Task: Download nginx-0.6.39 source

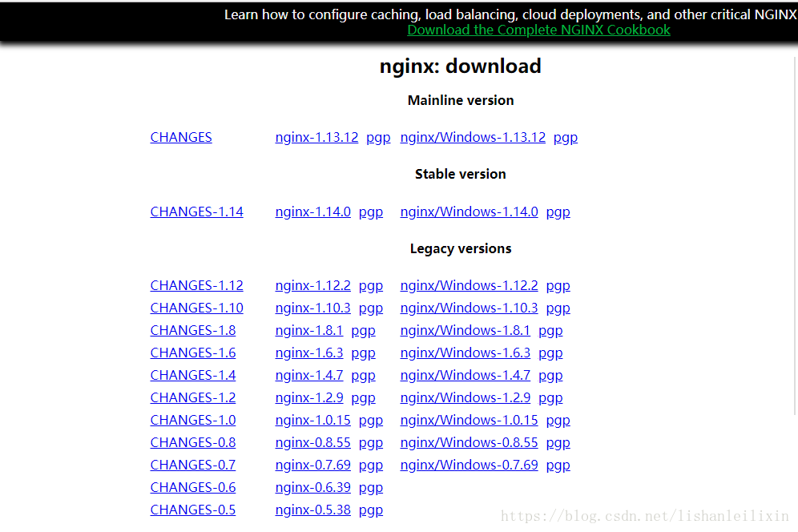Action: point(313,487)
